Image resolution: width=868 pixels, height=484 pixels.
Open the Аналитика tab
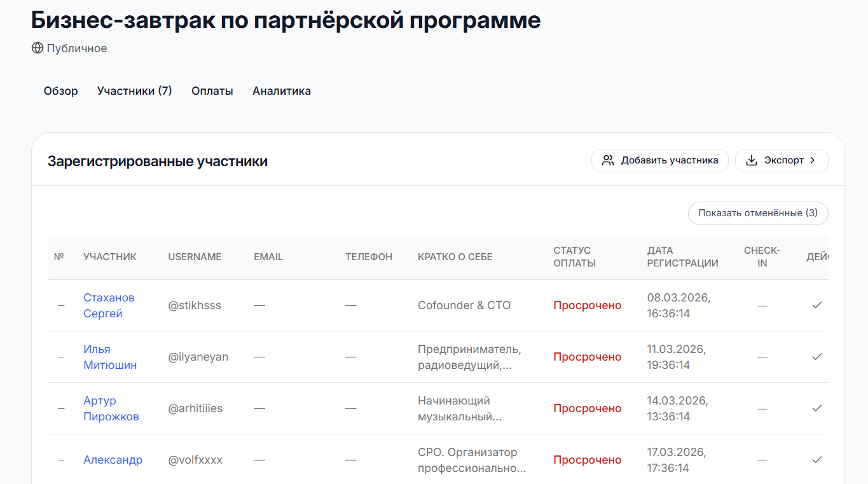[x=282, y=91]
